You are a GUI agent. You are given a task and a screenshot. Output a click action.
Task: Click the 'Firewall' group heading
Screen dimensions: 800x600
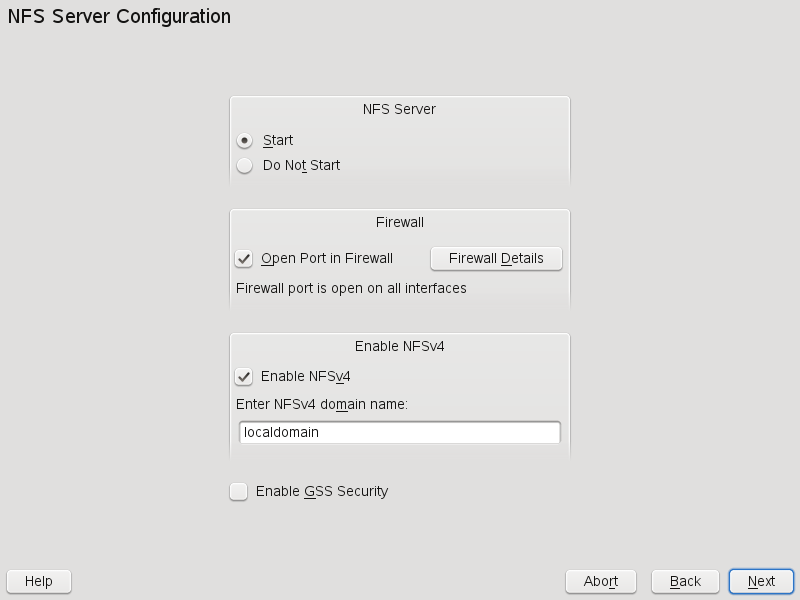[399, 222]
